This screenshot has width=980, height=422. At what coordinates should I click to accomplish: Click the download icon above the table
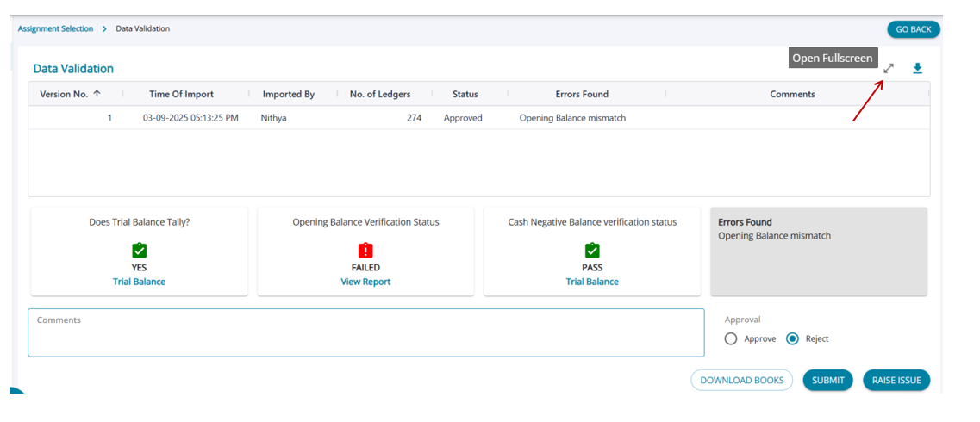click(x=917, y=68)
